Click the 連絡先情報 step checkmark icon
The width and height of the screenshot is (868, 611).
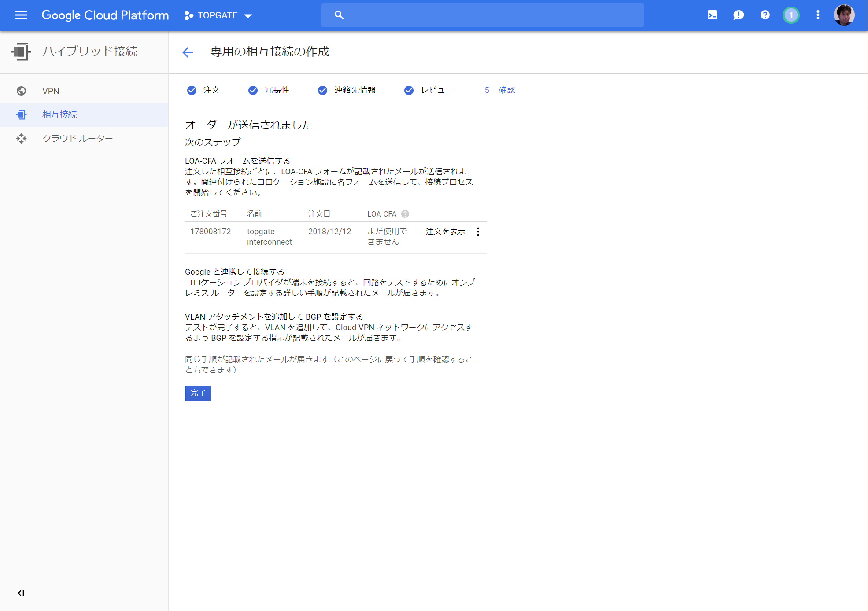323,90
